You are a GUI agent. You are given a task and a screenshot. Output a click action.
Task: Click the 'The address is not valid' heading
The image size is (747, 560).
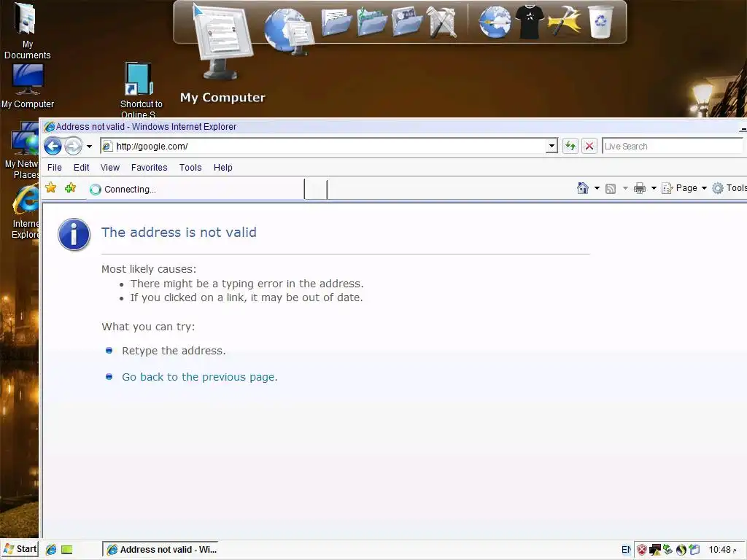(x=179, y=233)
